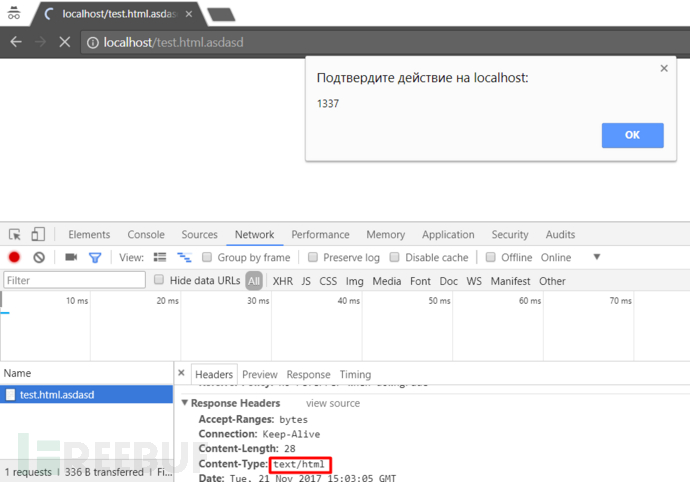Screen dimensions: 690x482
Task: Filter requests by Other
Action: point(552,281)
